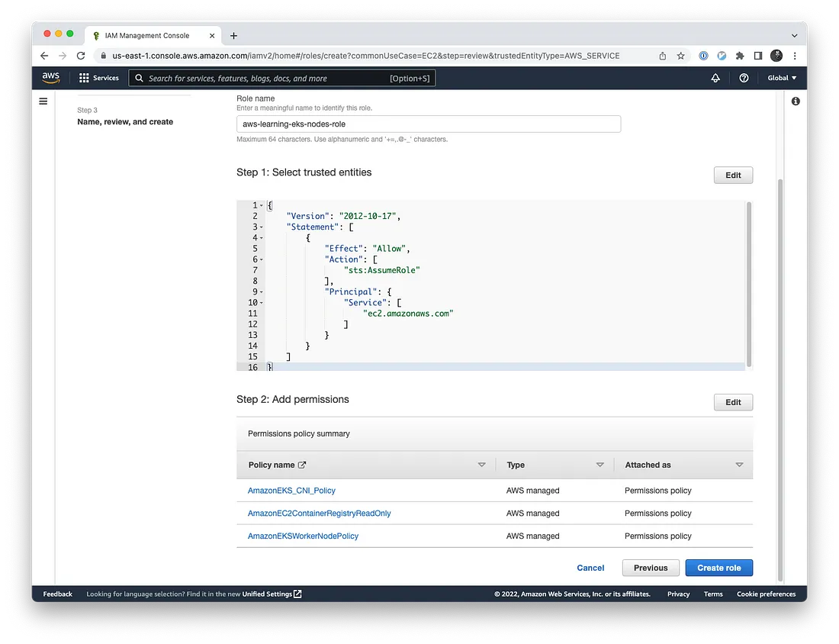Click the page vertical scrollbar
Screen dimensions: 839x644
click(x=780, y=380)
